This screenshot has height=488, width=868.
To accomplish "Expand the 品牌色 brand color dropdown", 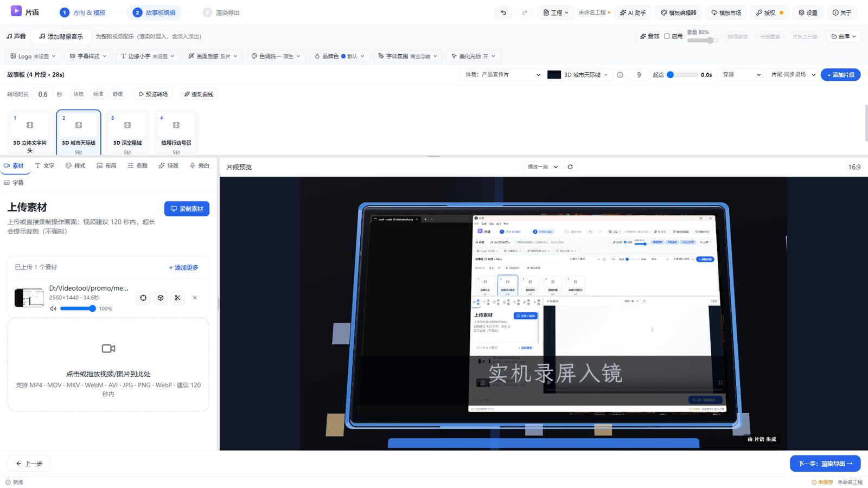I will click(x=340, y=56).
